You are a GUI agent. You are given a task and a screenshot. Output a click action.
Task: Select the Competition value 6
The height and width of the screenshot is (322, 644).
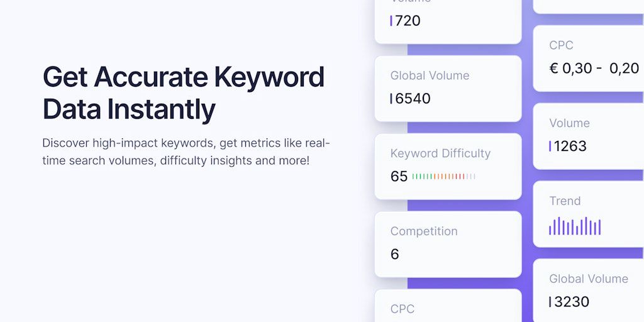tap(395, 254)
